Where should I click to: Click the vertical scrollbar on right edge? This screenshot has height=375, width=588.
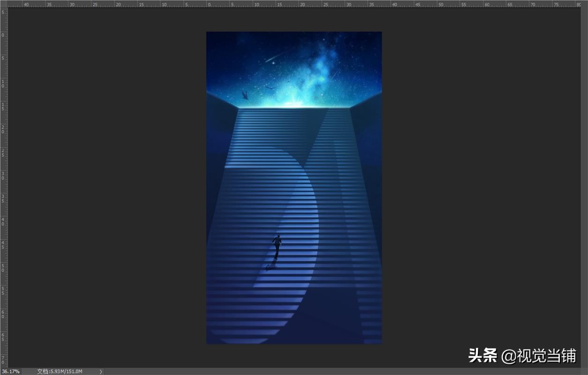(x=585, y=187)
